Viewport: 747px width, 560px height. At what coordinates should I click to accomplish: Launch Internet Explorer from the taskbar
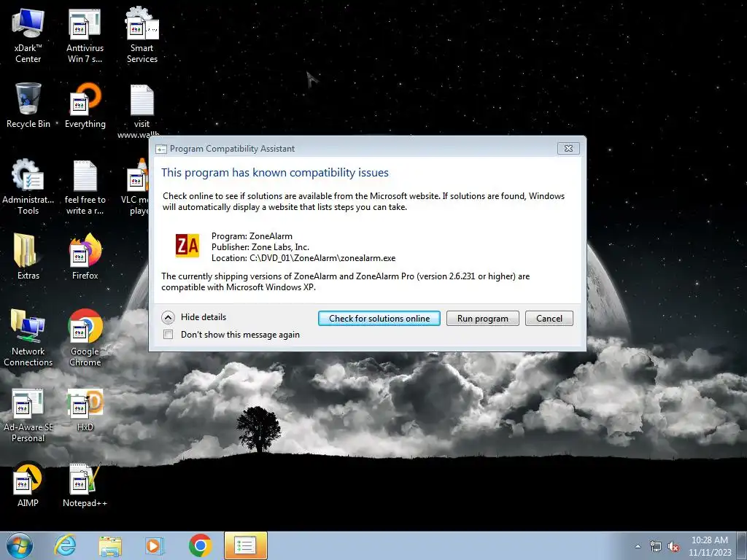tap(65, 545)
